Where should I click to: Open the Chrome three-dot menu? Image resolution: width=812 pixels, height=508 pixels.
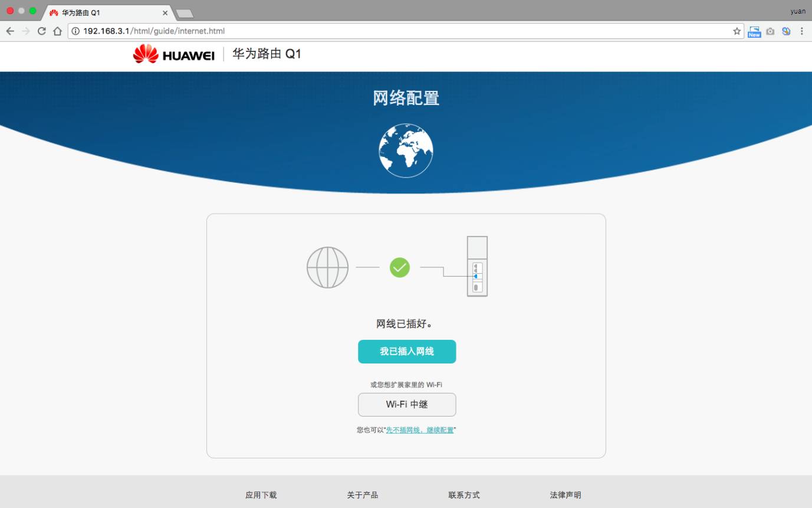[x=802, y=31]
